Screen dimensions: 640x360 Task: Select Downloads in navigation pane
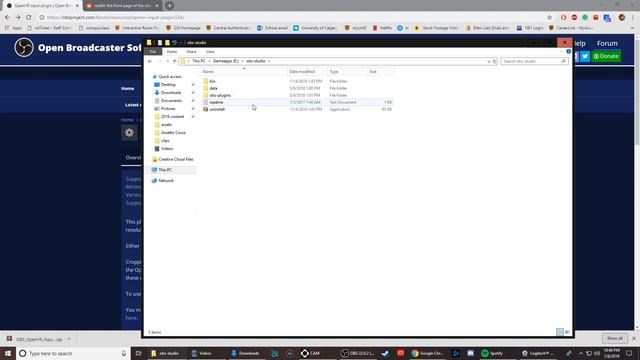click(x=171, y=93)
